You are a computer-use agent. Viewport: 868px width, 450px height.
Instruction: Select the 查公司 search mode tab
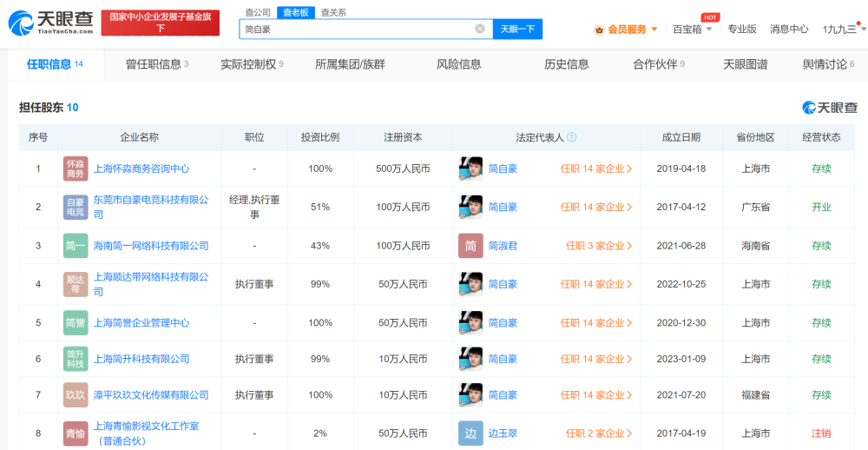[x=258, y=12]
